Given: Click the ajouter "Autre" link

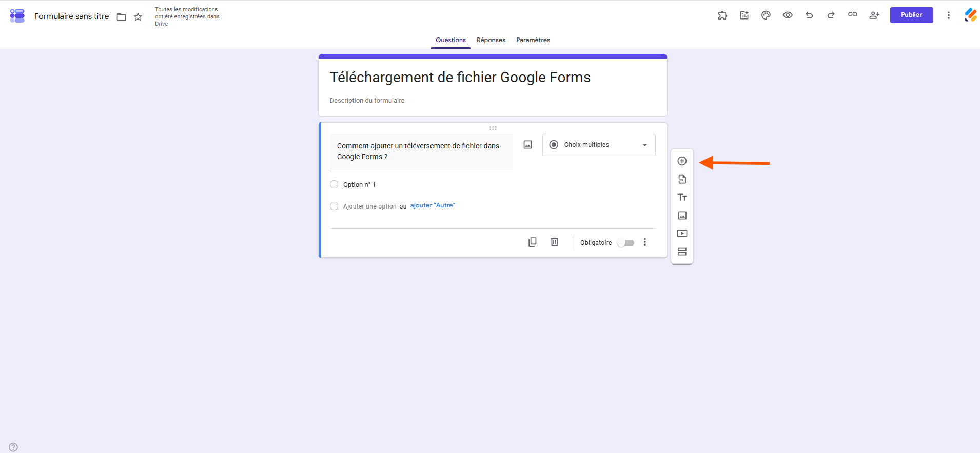Looking at the screenshot, I should [433, 205].
